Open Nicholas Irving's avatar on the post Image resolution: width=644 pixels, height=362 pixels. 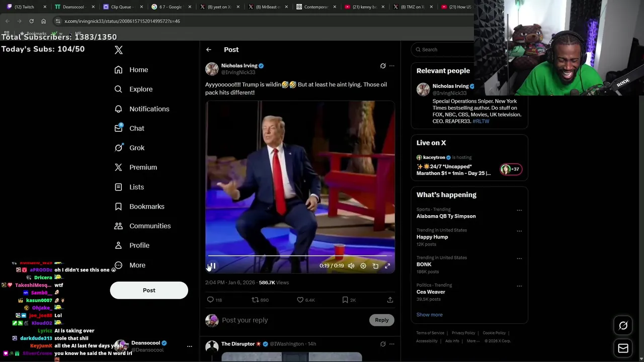[x=212, y=69]
